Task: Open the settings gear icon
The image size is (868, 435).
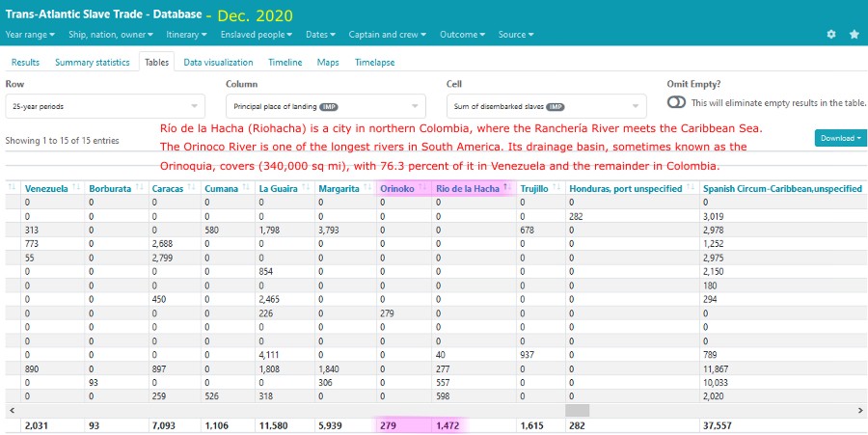Action: coord(831,35)
